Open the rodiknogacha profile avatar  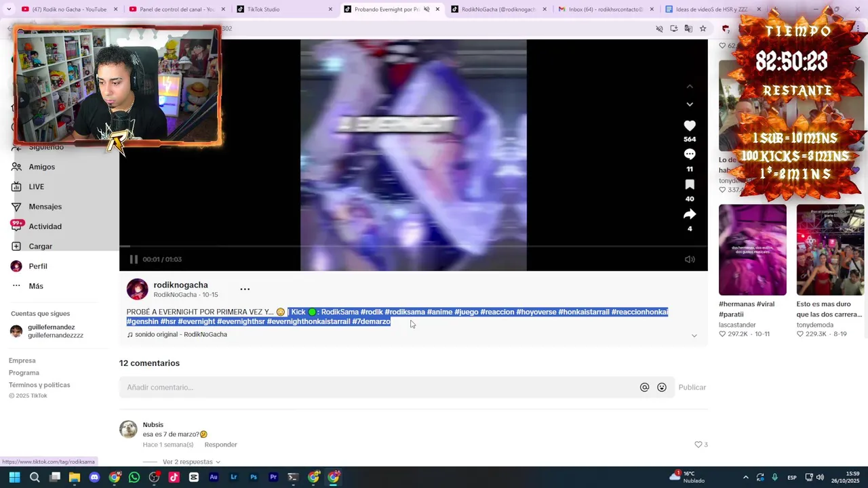click(x=137, y=289)
